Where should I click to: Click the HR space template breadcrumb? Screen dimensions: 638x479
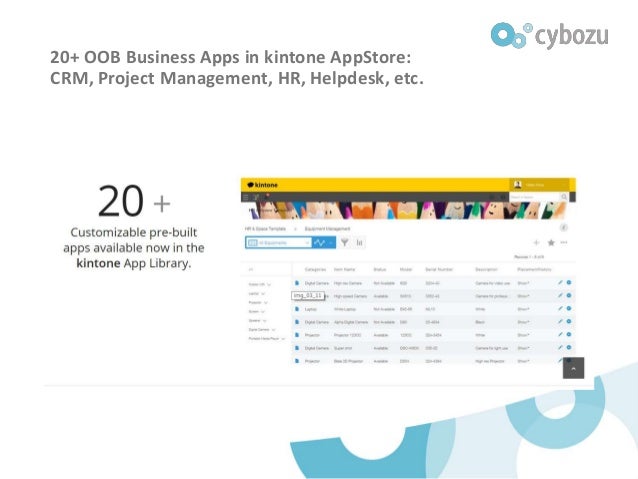point(265,229)
